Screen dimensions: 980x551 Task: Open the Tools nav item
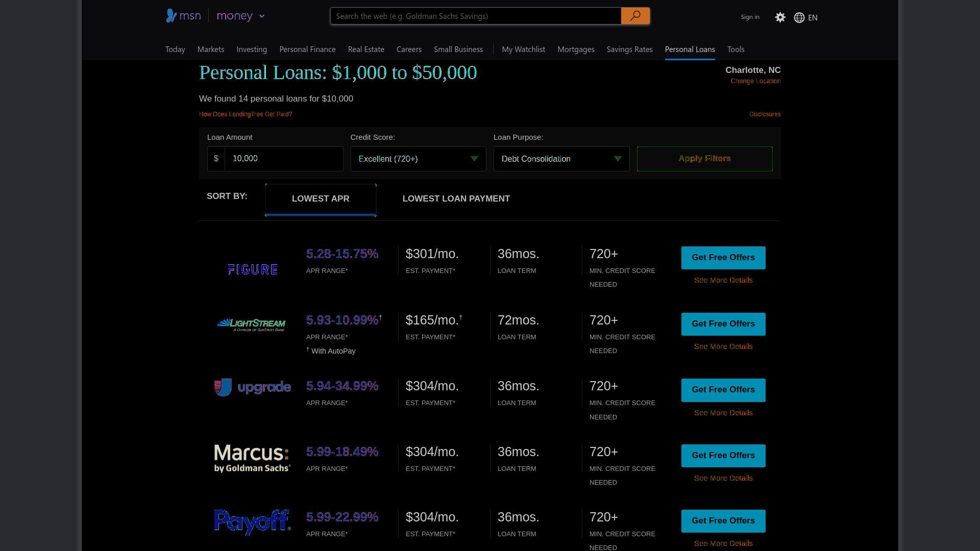pyautogui.click(x=736, y=49)
